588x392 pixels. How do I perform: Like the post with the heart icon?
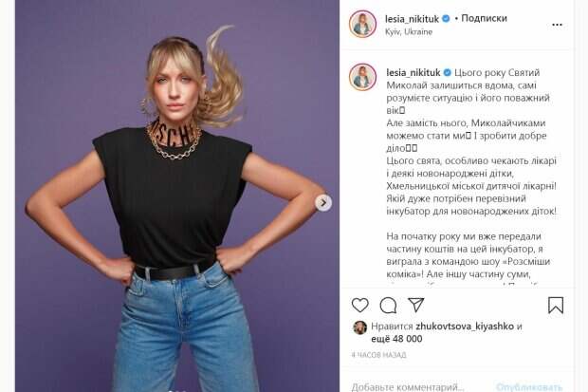point(360,305)
